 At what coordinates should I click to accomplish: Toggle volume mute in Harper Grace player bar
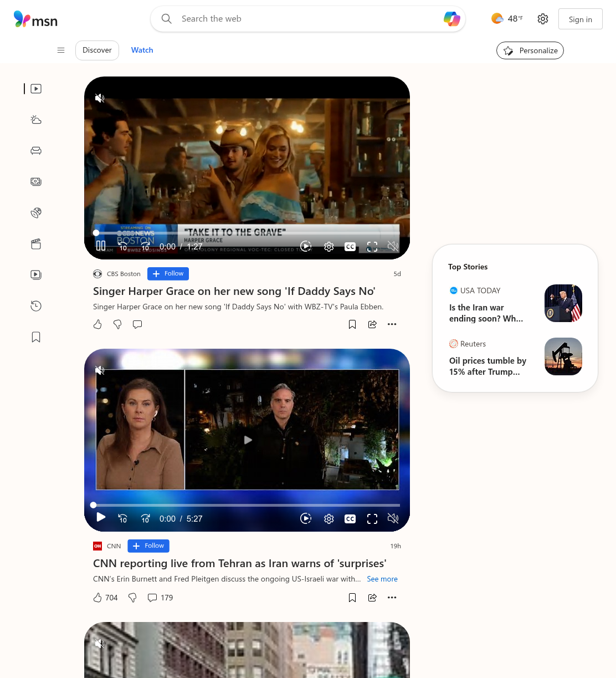(x=393, y=246)
